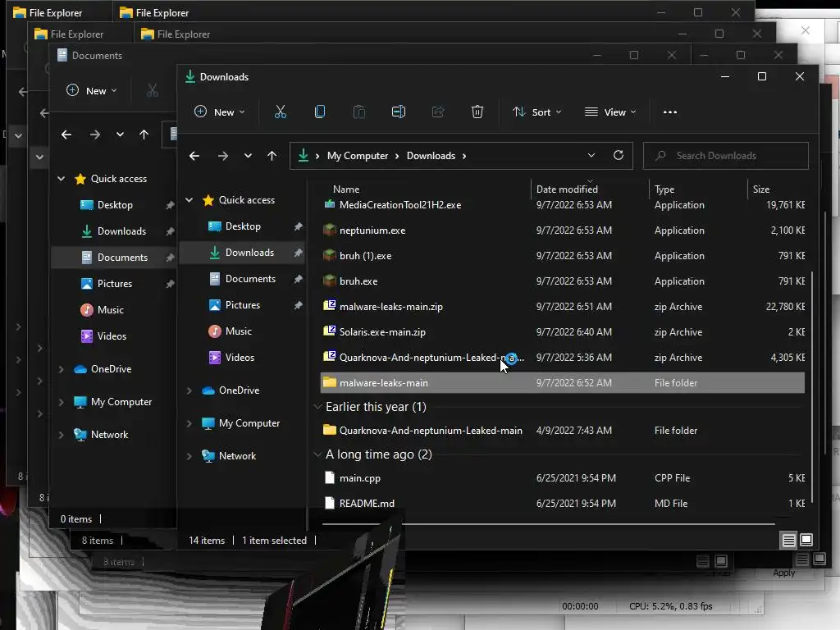Open Sort dropdown menu

(x=536, y=112)
